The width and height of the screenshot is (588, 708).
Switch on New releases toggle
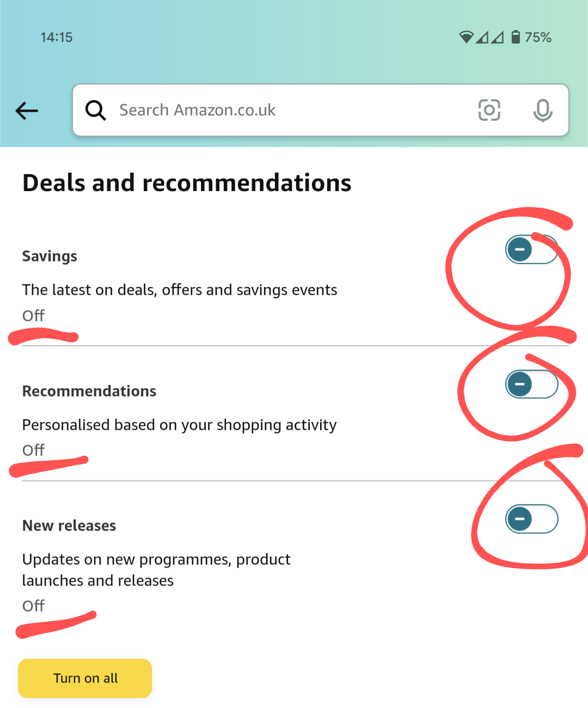tap(531, 518)
